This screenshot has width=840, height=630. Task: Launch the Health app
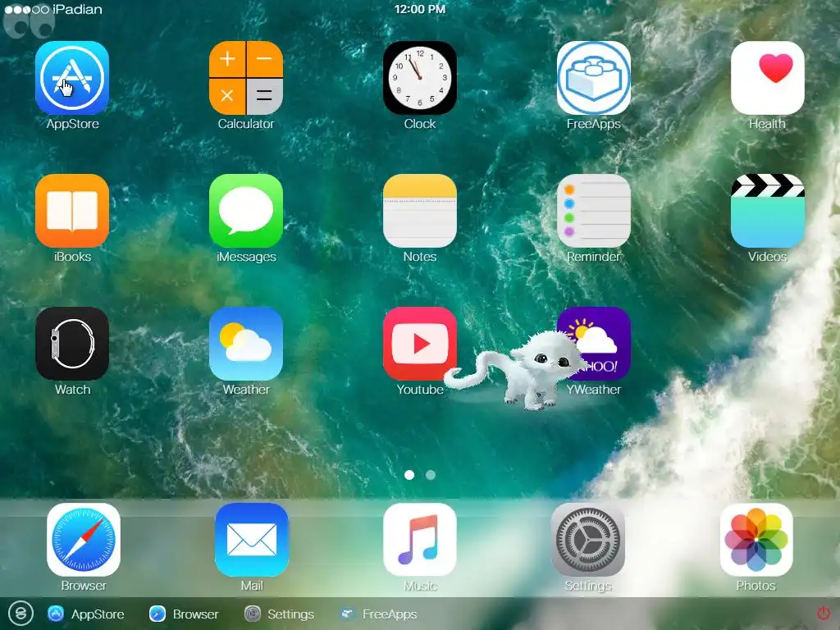768,78
